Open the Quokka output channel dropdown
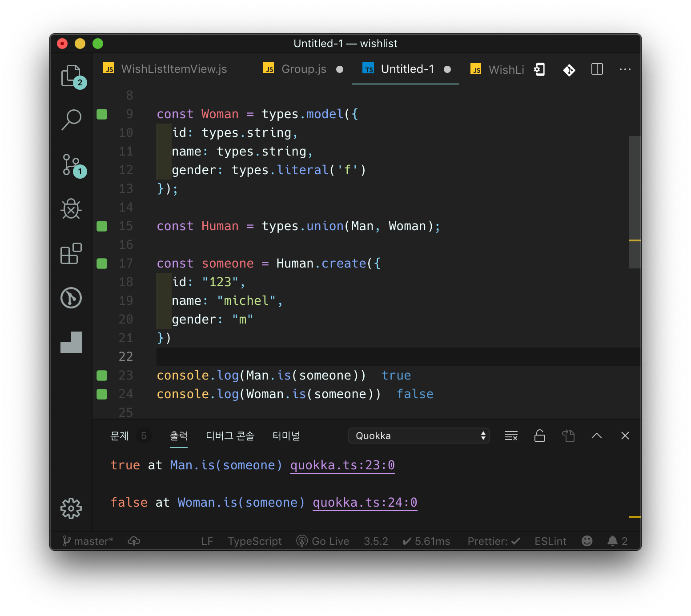This screenshot has width=691, height=616. click(x=418, y=436)
